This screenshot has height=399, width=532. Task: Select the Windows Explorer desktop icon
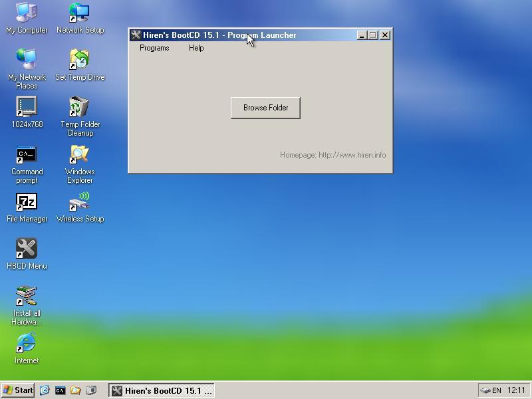[x=80, y=155]
